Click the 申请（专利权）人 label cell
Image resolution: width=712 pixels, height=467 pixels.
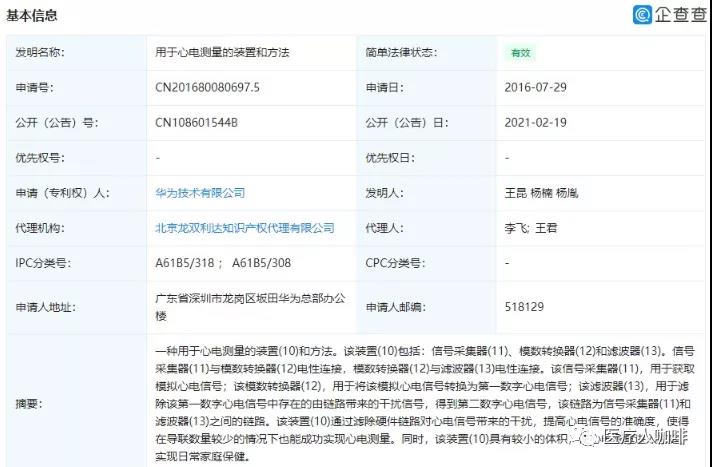[x=76, y=193]
